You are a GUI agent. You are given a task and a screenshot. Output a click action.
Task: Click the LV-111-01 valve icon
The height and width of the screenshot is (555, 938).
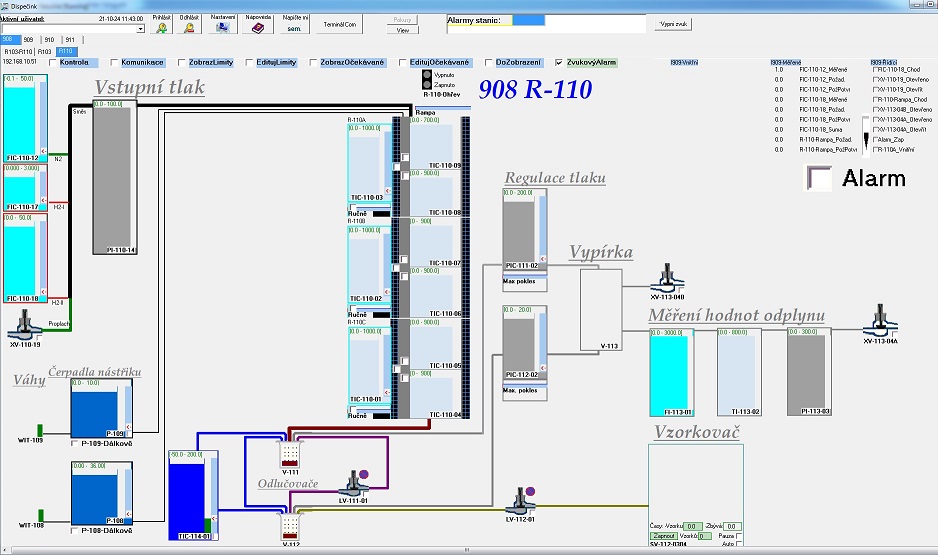351,483
